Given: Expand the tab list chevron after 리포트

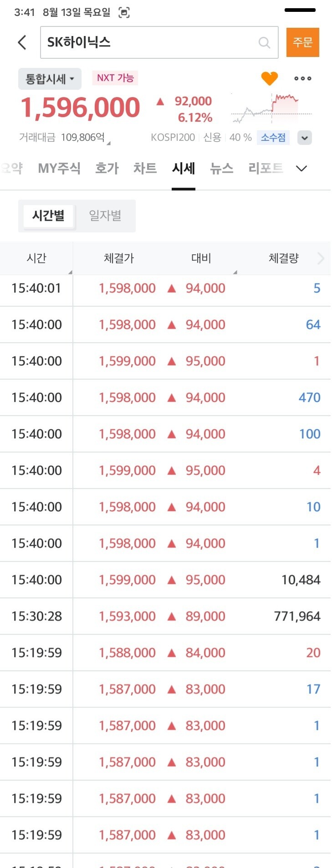Looking at the screenshot, I should click(302, 169).
